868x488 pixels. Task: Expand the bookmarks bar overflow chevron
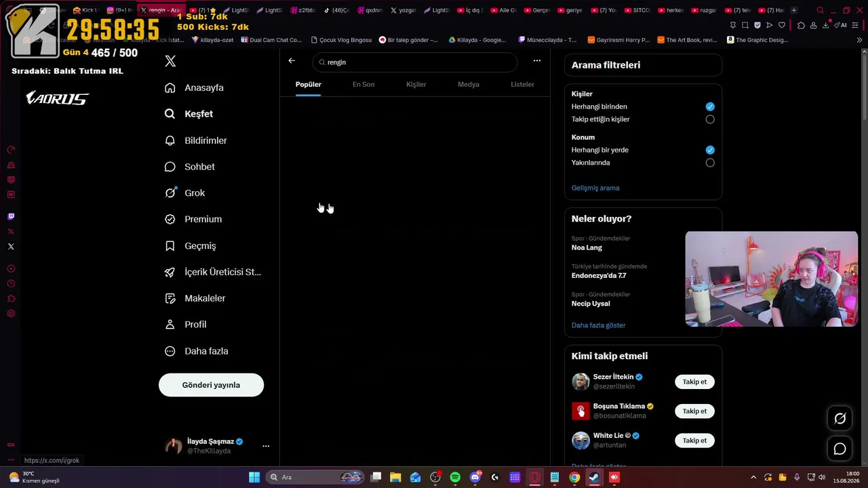coord(860,40)
